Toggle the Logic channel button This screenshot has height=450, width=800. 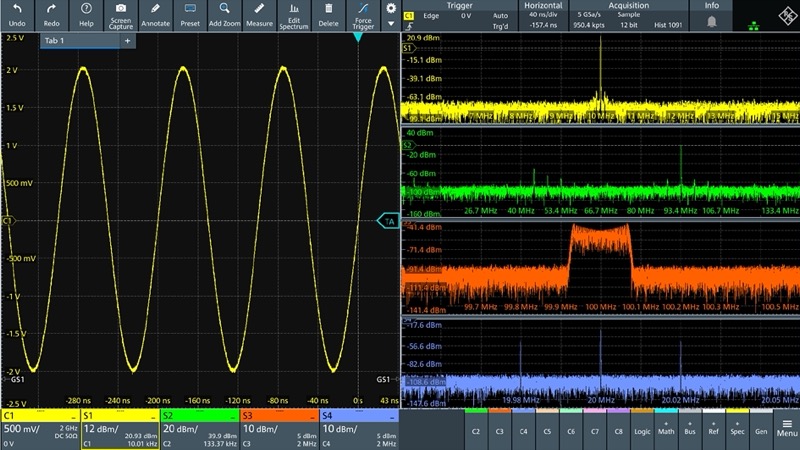point(643,430)
